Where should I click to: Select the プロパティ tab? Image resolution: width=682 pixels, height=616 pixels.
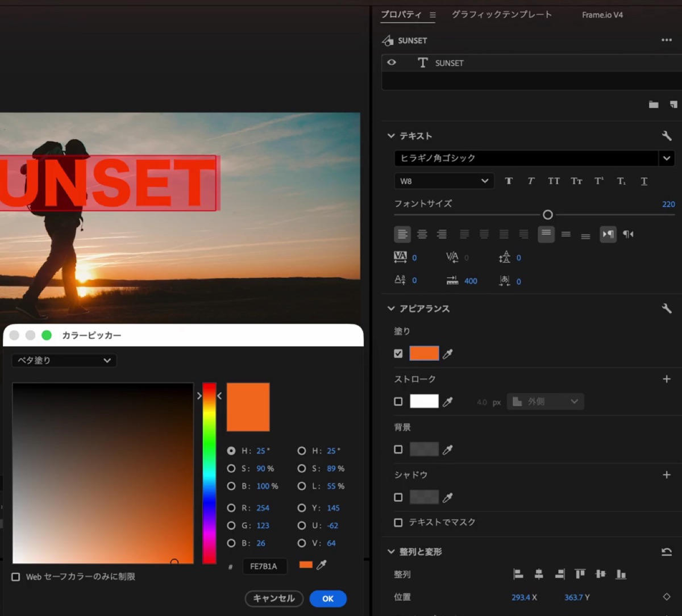click(x=401, y=15)
